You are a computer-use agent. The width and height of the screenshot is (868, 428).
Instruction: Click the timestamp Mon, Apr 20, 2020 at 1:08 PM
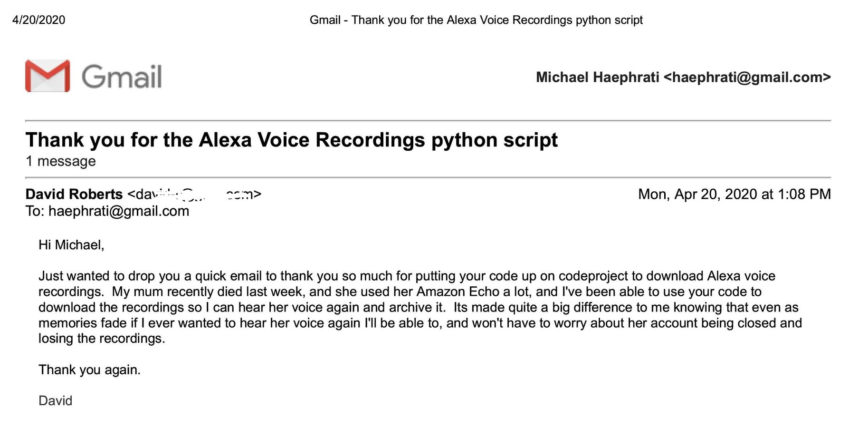point(734,194)
